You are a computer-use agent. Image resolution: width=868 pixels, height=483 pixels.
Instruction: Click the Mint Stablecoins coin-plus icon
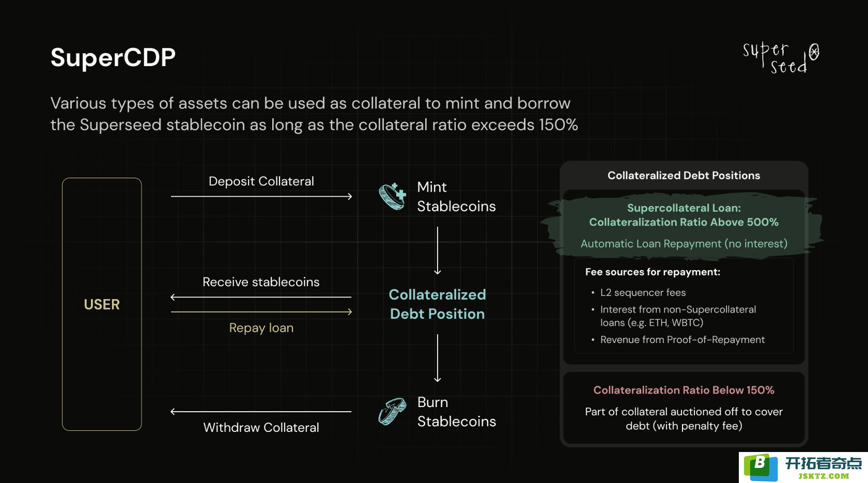[393, 196]
